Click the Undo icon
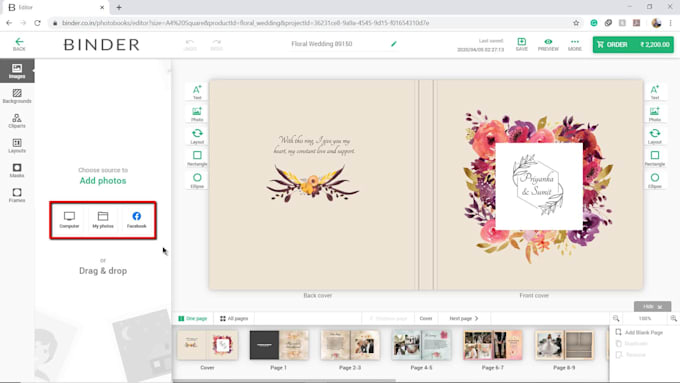The image size is (680, 383). coord(190,44)
